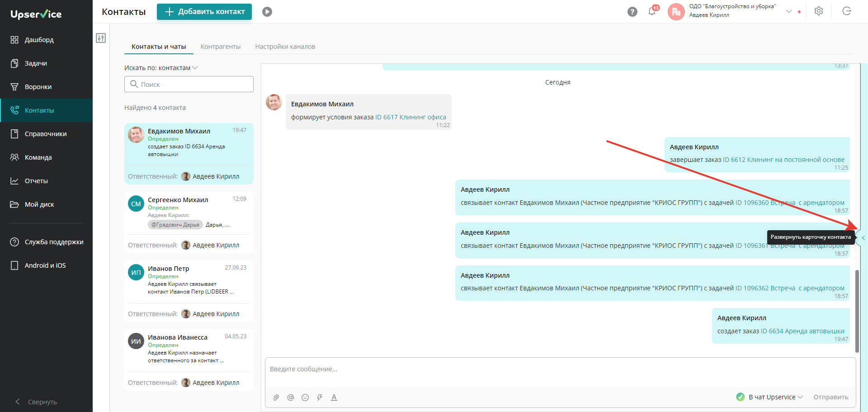Open Мой диск folder icon
868x412 pixels.
[x=14, y=204]
